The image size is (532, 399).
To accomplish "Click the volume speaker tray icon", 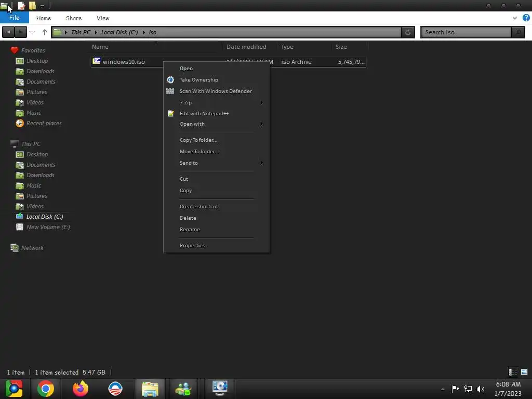I will coord(481,389).
